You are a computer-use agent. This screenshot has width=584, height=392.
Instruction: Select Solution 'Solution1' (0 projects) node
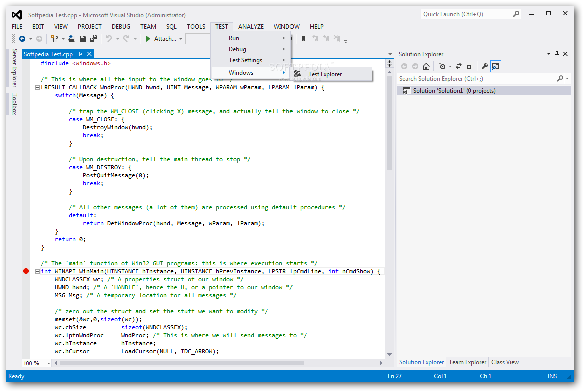484,91
